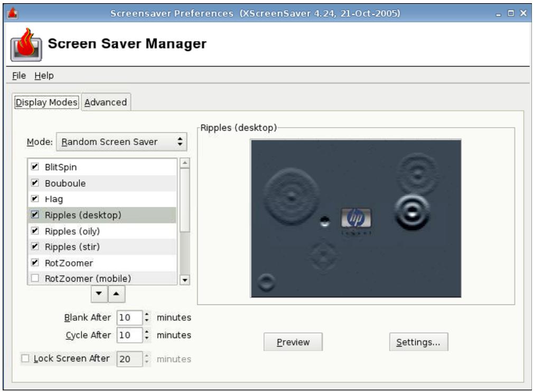Disable the Ripples (oily) screensaver
Screen dimensions: 533x392
tap(35, 231)
